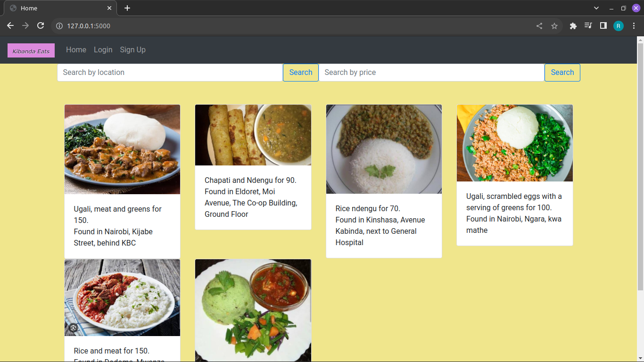
Task: Expand the tab search chevron
Action: [x=596, y=8]
